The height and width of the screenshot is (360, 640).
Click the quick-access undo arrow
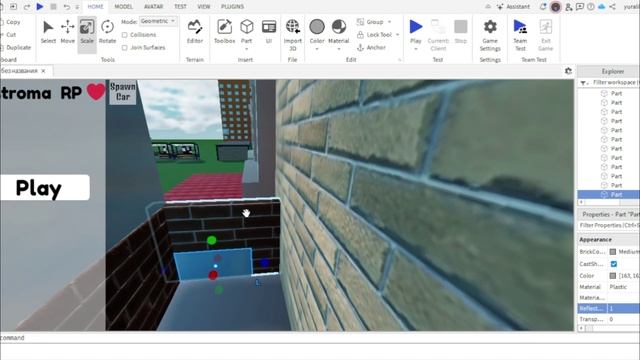(x=67, y=7)
